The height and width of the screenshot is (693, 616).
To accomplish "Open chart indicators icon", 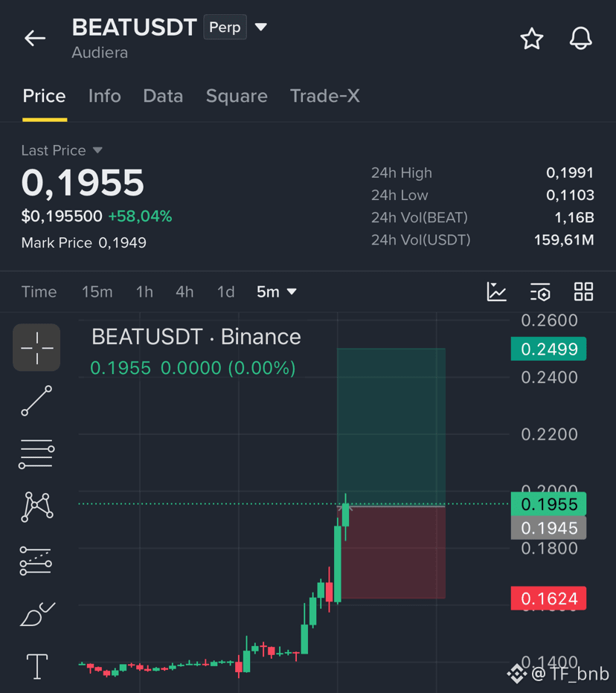I will click(496, 291).
